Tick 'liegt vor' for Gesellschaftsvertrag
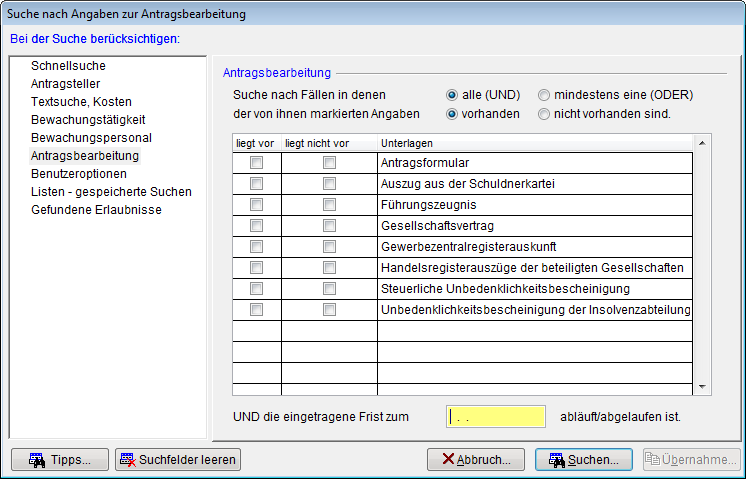This screenshot has width=746, height=479. (x=257, y=226)
